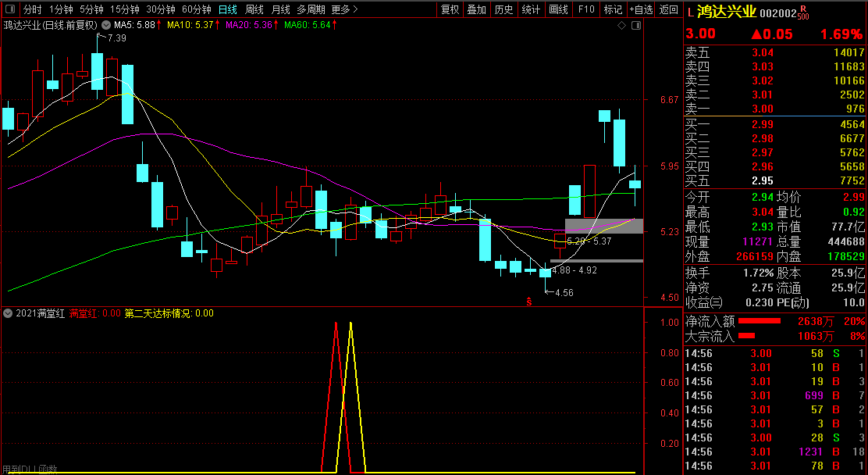
Task: Click the L marker beside the stock name
Action: [690, 12]
